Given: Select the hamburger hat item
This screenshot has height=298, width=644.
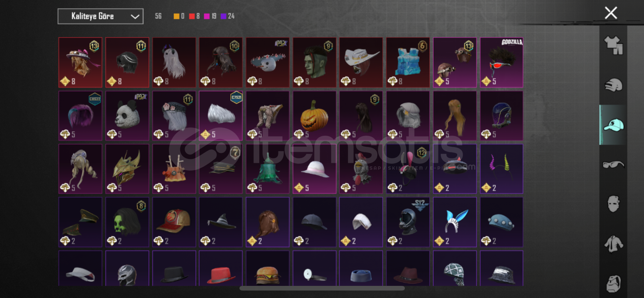Looking at the screenshot, I should (x=267, y=269).
